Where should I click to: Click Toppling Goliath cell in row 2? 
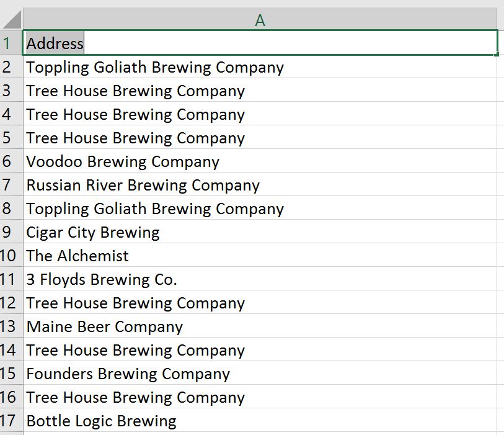(155, 67)
